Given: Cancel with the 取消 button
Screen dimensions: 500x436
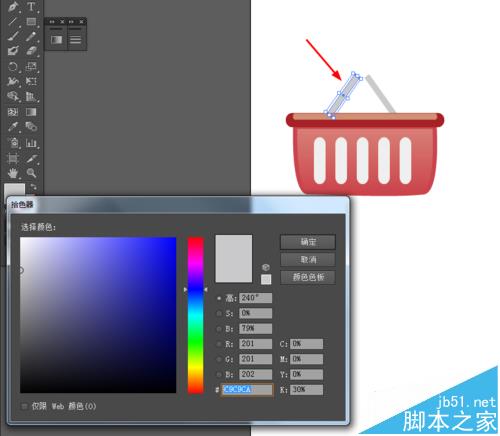Looking at the screenshot, I should 308,259.
